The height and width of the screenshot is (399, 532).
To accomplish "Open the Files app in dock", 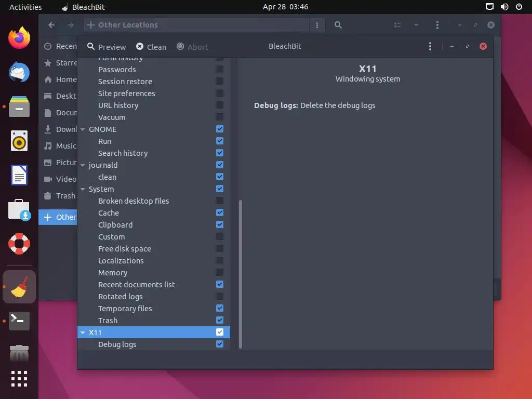I will (19, 107).
